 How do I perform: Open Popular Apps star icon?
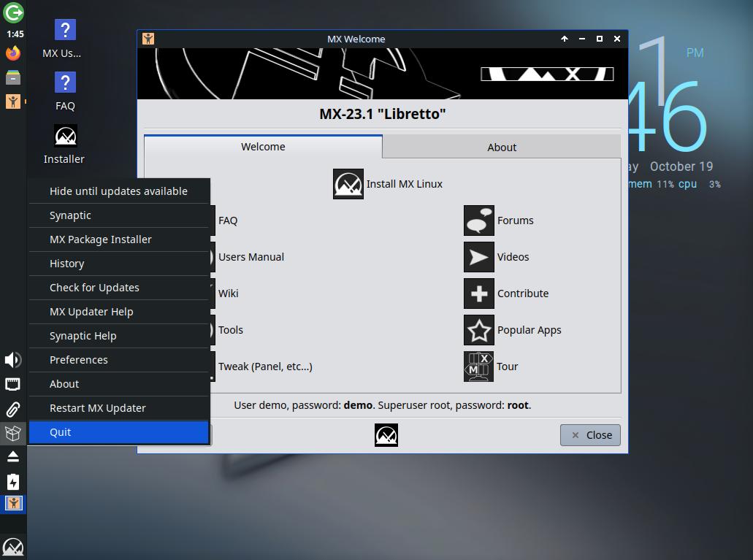click(x=479, y=330)
